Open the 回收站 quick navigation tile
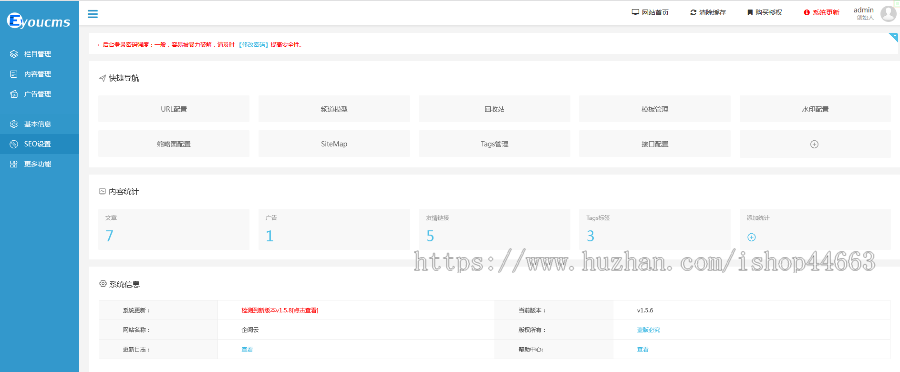The image size is (900, 372). pyautogui.click(x=494, y=108)
